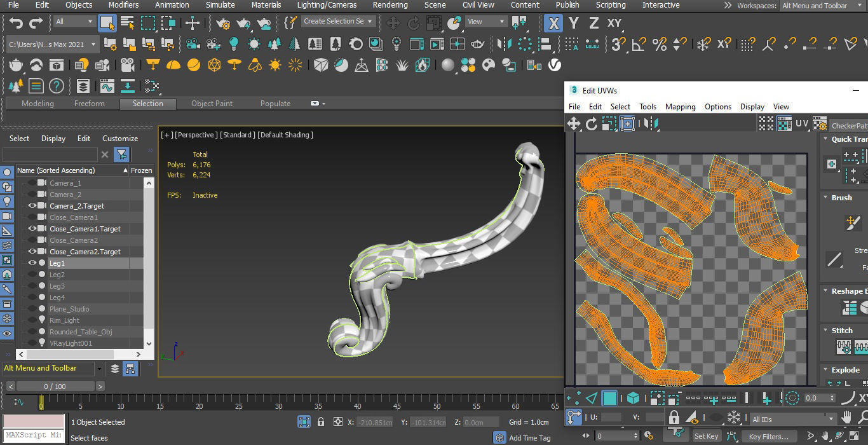The width and height of the screenshot is (868, 445).
Task: Switch to the Object Paint ribbon tab
Action: point(212,104)
